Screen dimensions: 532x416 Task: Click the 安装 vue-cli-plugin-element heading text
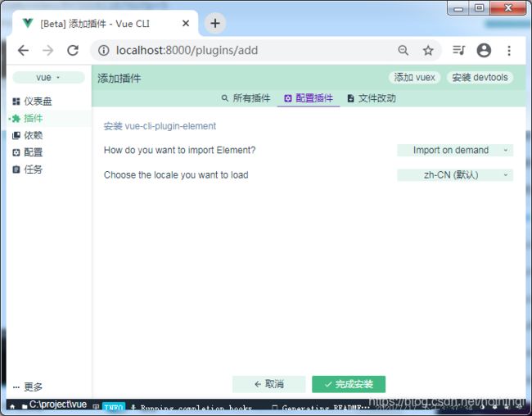click(x=160, y=126)
